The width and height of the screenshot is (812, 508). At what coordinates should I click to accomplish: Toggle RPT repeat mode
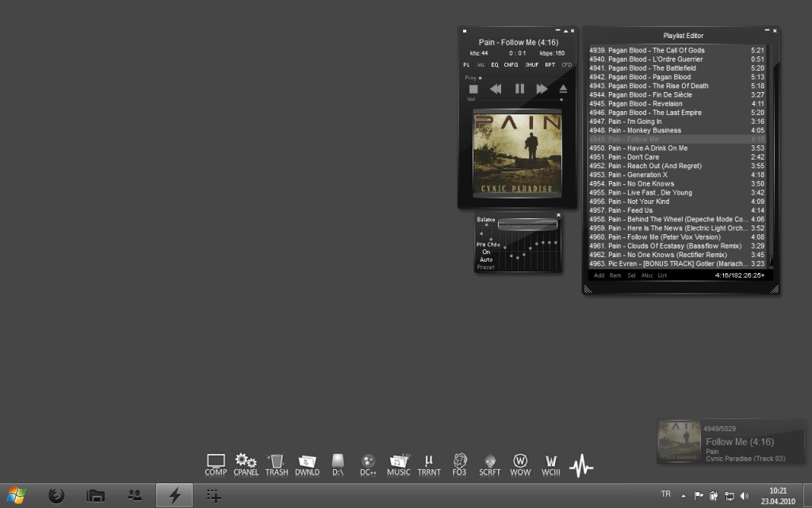pyautogui.click(x=550, y=65)
